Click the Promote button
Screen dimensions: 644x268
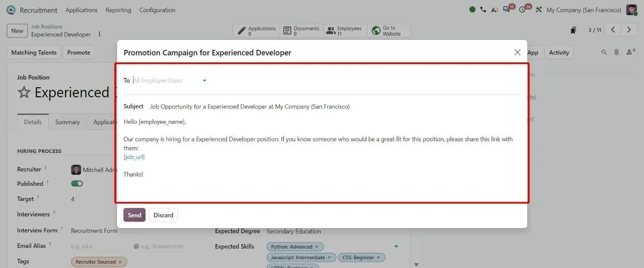(x=78, y=52)
